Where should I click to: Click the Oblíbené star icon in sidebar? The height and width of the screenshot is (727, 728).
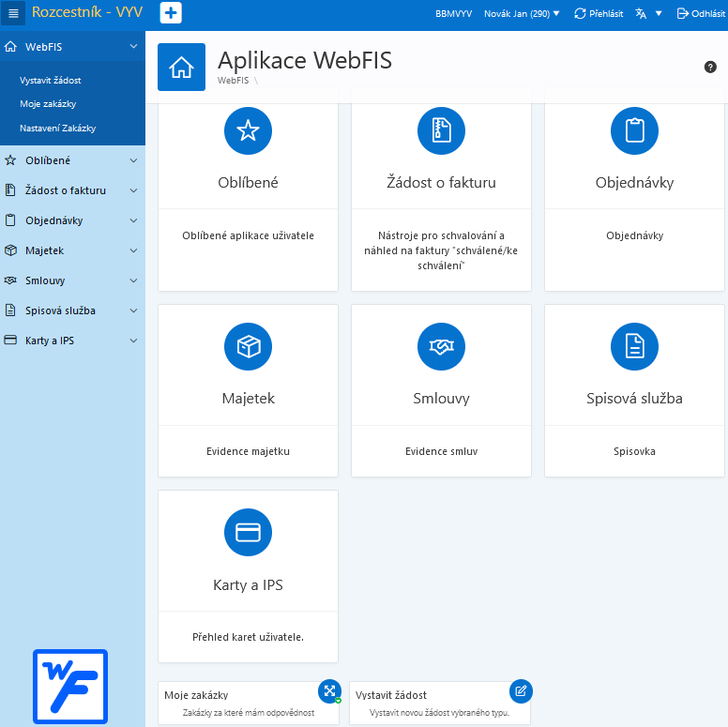click(10, 160)
